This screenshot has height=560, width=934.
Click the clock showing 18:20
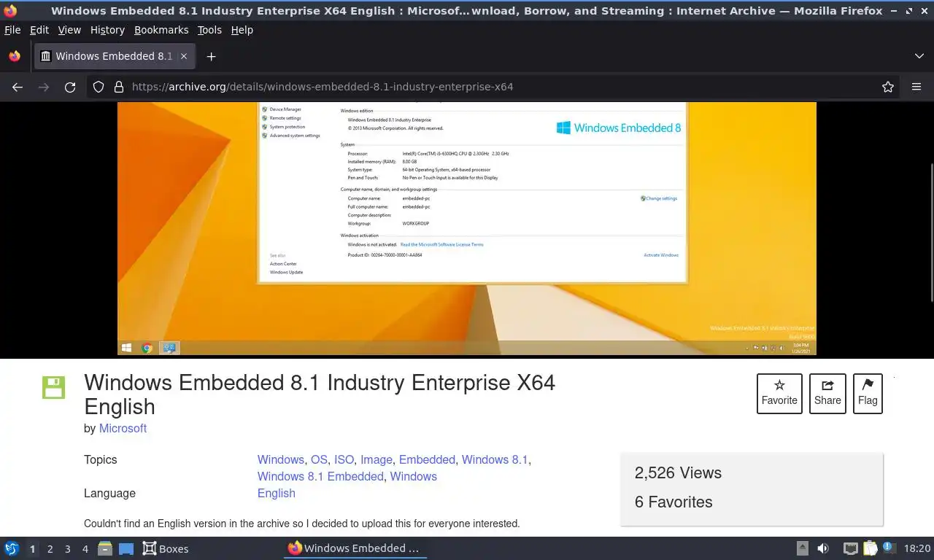[x=917, y=548]
